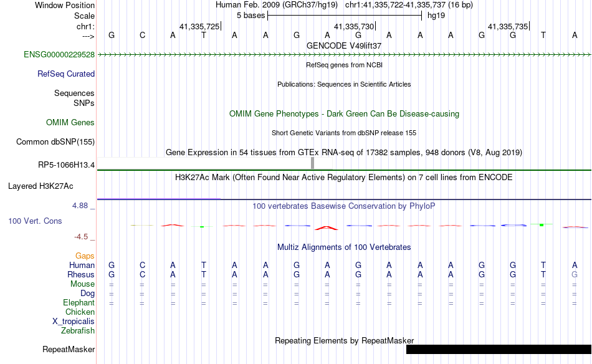
Task: Click the GTEx Gene Expression track title
Action: click(344, 153)
